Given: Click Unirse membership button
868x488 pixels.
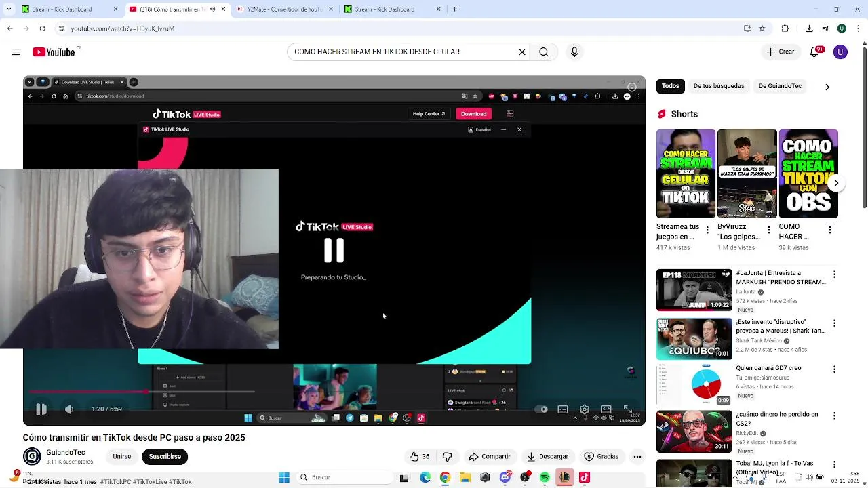Looking at the screenshot, I should click(122, 457).
